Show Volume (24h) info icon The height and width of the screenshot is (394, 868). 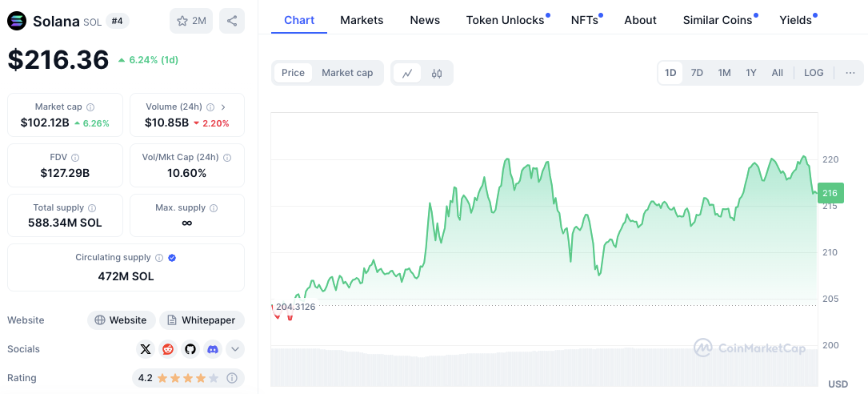210,107
